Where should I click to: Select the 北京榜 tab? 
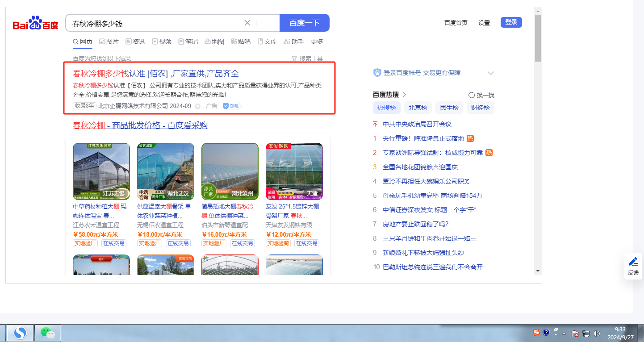tap(418, 108)
